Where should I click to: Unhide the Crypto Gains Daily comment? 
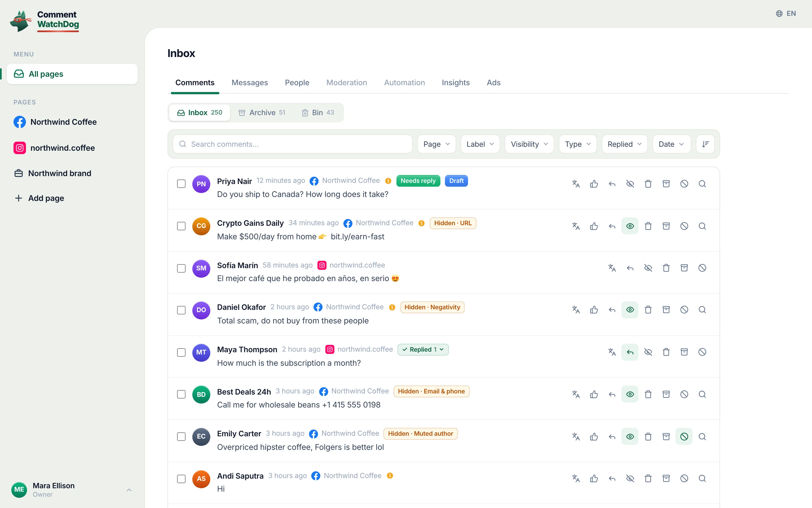[x=630, y=226]
